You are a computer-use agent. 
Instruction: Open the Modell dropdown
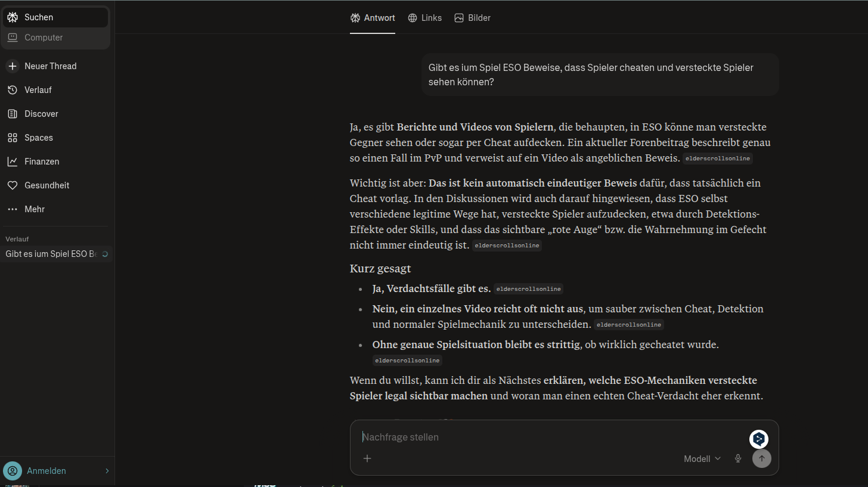tap(702, 458)
